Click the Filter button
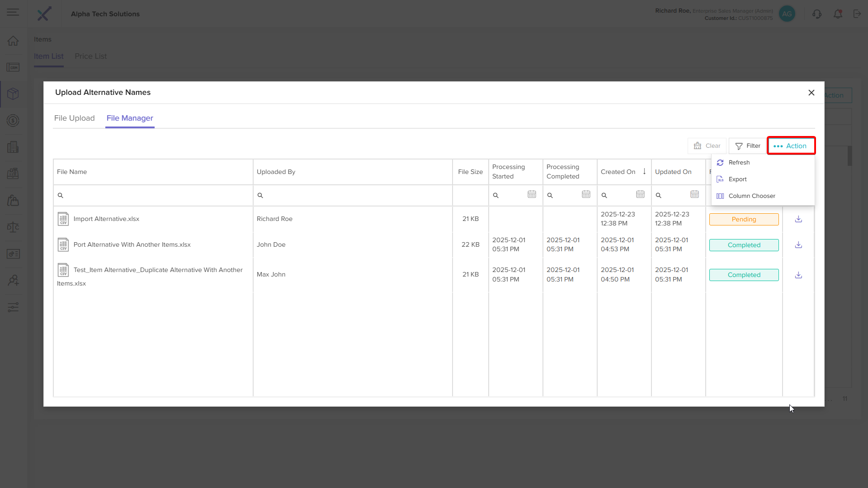 point(747,146)
